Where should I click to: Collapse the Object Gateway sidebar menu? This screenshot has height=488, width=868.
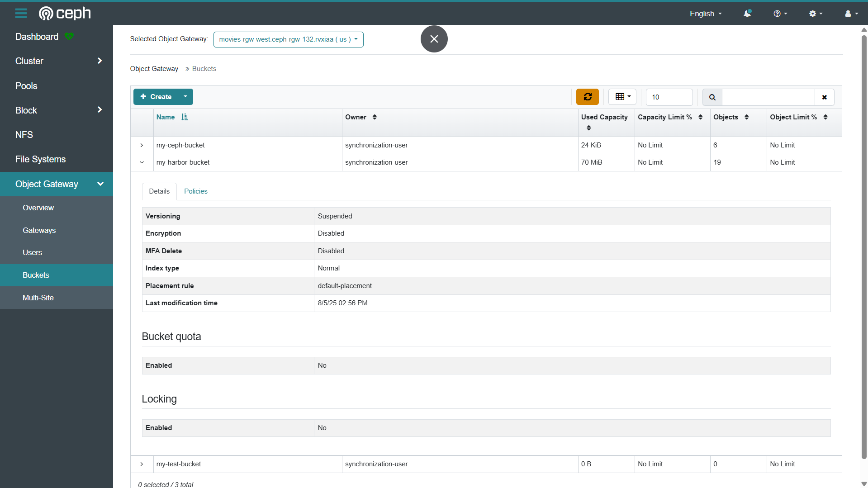point(57,184)
